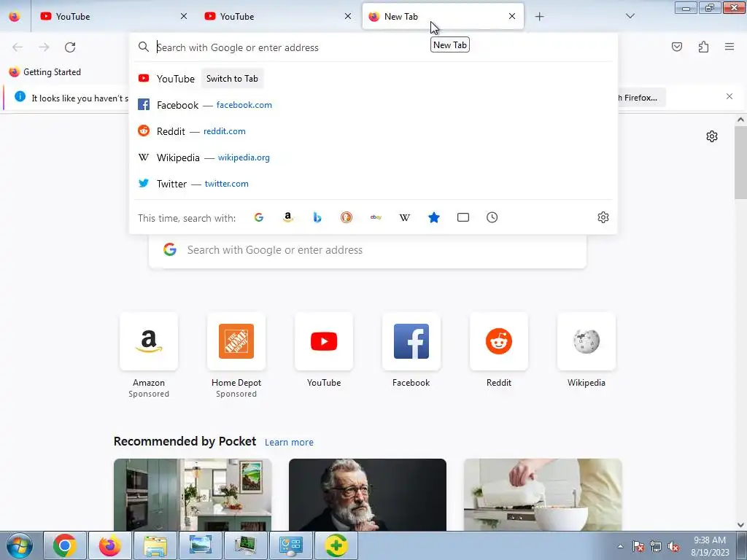The image size is (747, 560).
Task: Open a new tab with plus button
Action: (539, 17)
